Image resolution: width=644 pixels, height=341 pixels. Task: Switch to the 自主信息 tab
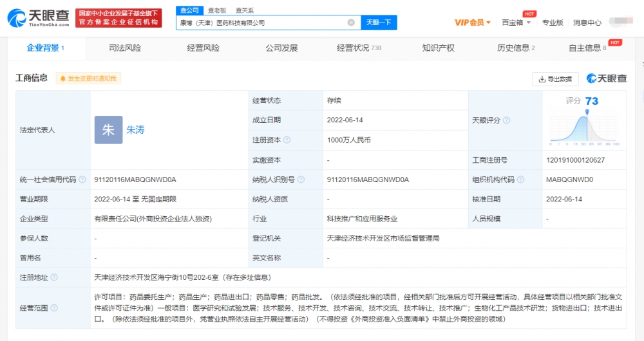coord(587,48)
